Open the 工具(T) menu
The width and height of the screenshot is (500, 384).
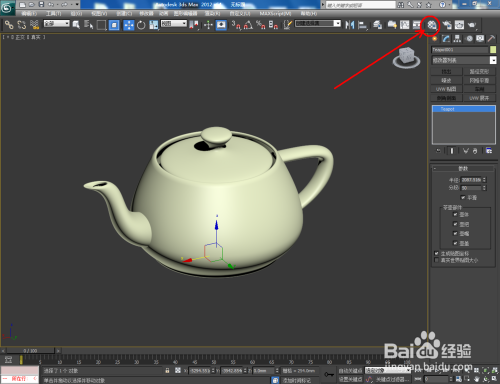pos(54,13)
